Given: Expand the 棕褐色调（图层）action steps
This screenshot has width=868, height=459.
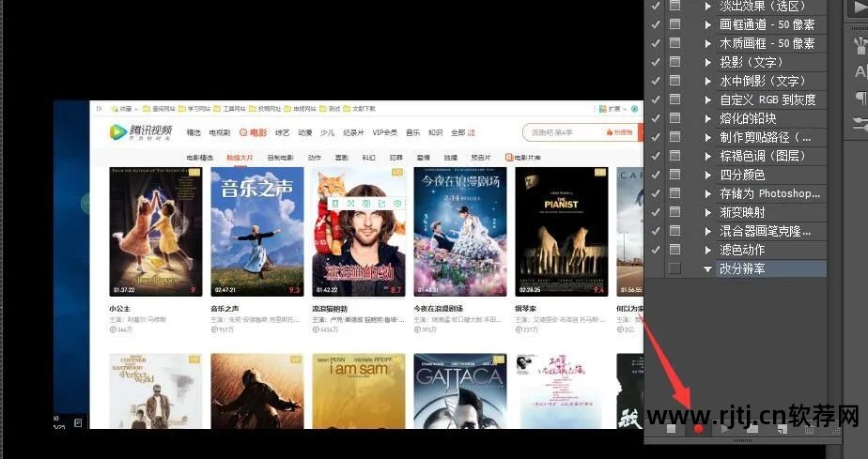Looking at the screenshot, I should tap(707, 156).
